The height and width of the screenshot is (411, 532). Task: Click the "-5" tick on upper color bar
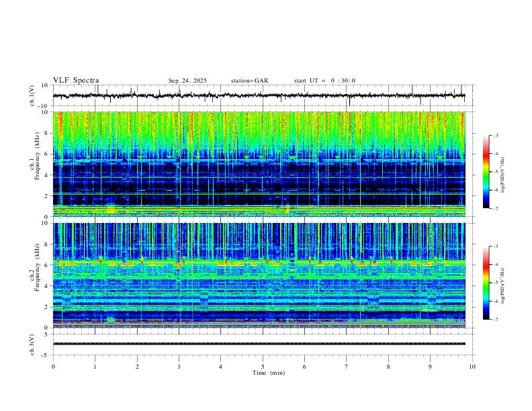[x=495, y=172]
